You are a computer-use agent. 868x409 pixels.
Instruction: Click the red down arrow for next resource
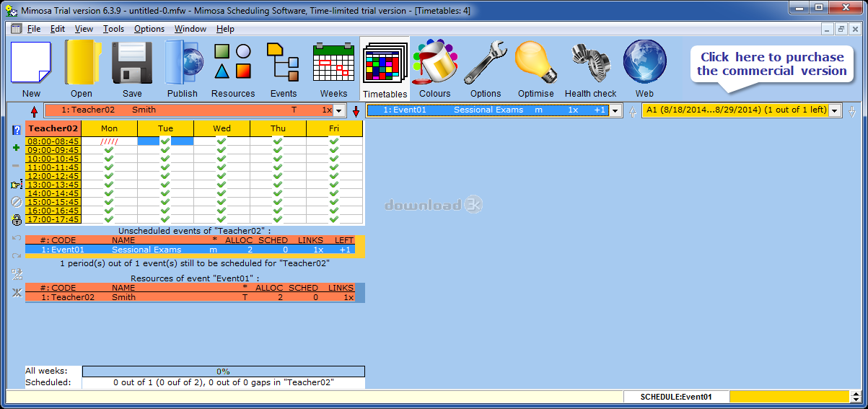click(356, 111)
